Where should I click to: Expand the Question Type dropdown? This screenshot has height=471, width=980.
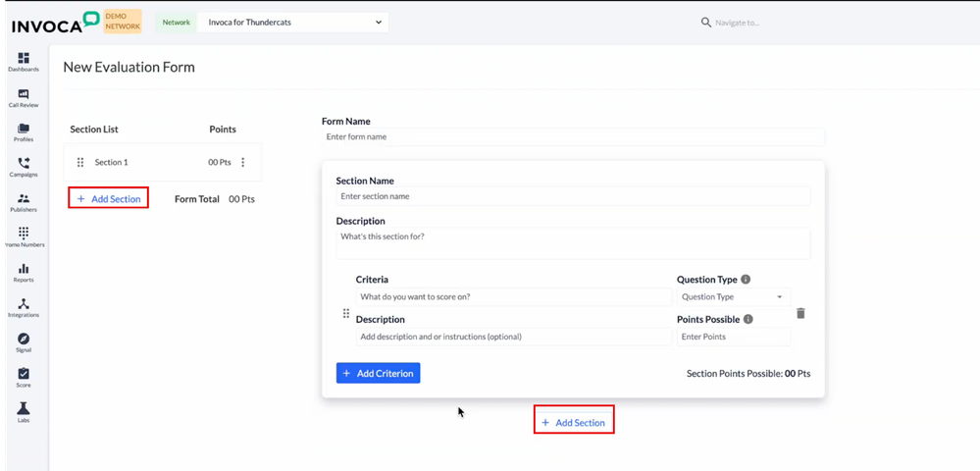(733, 296)
